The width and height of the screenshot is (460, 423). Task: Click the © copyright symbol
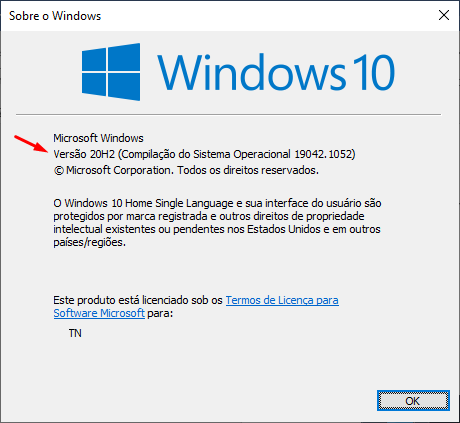(x=59, y=171)
